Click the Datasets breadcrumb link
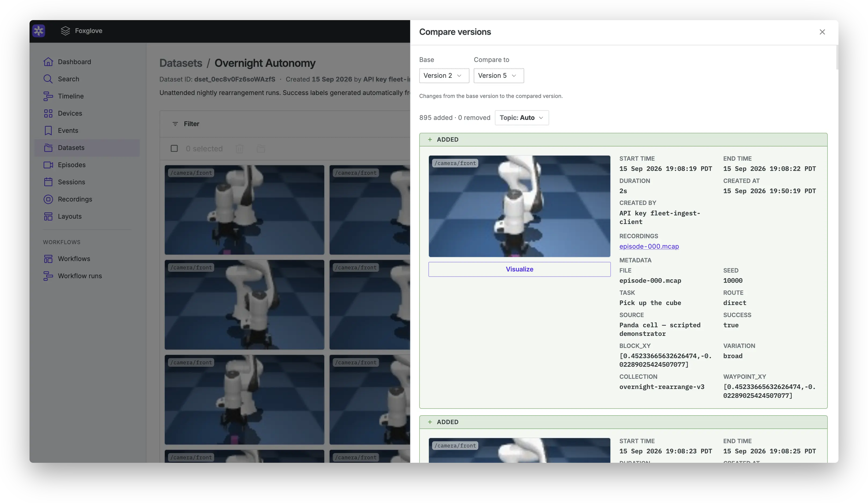Viewport: 868px width, 503px height. pos(181,63)
